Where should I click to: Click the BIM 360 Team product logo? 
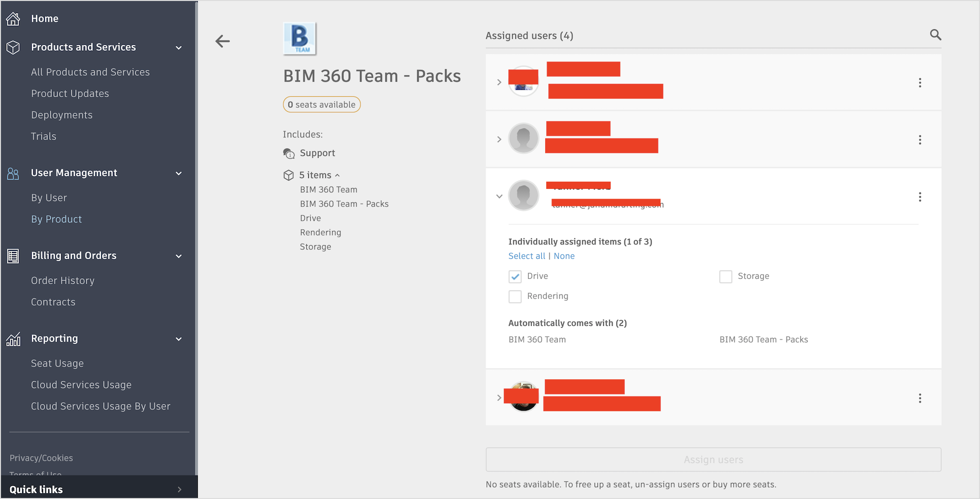point(299,39)
